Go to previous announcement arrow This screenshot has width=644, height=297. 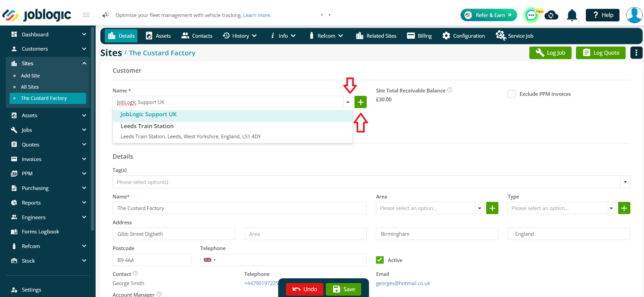coord(322,15)
